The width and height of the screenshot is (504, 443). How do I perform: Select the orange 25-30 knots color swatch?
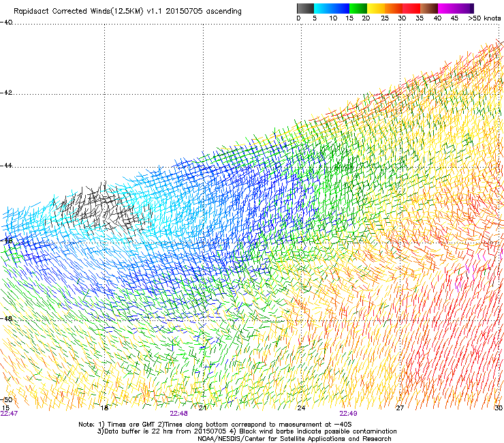pyautogui.click(x=394, y=8)
